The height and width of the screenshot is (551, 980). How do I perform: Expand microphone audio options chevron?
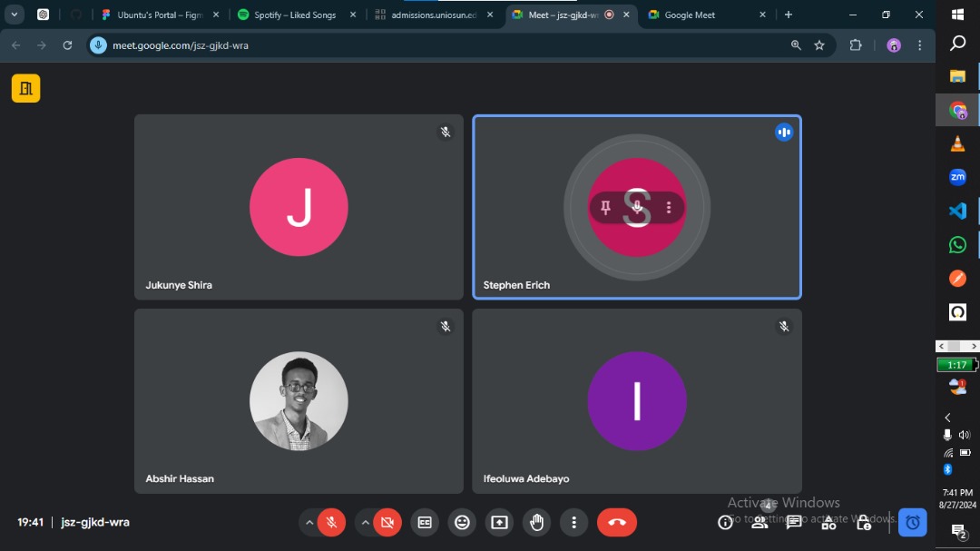[x=309, y=522]
